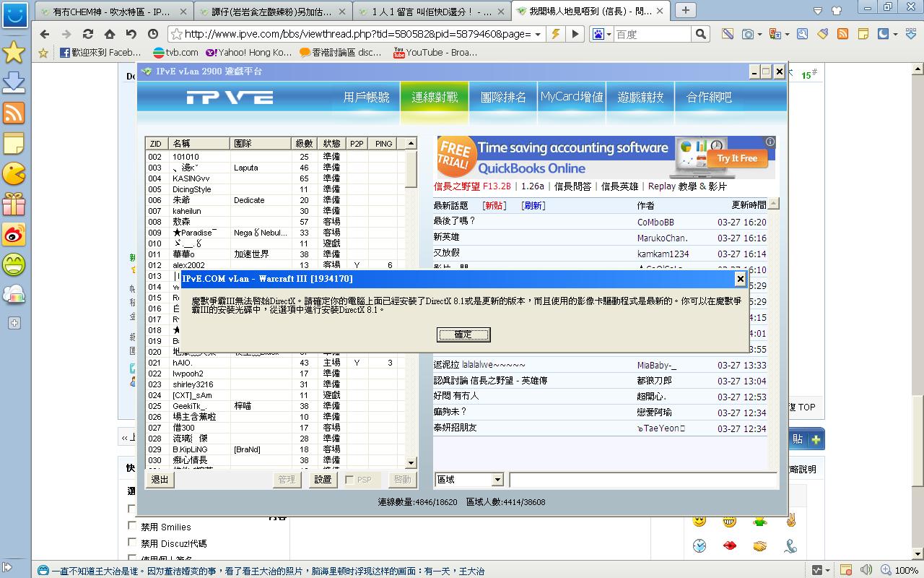Open the favorites star in left sidebar
The image size is (924, 578).
(x=14, y=52)
